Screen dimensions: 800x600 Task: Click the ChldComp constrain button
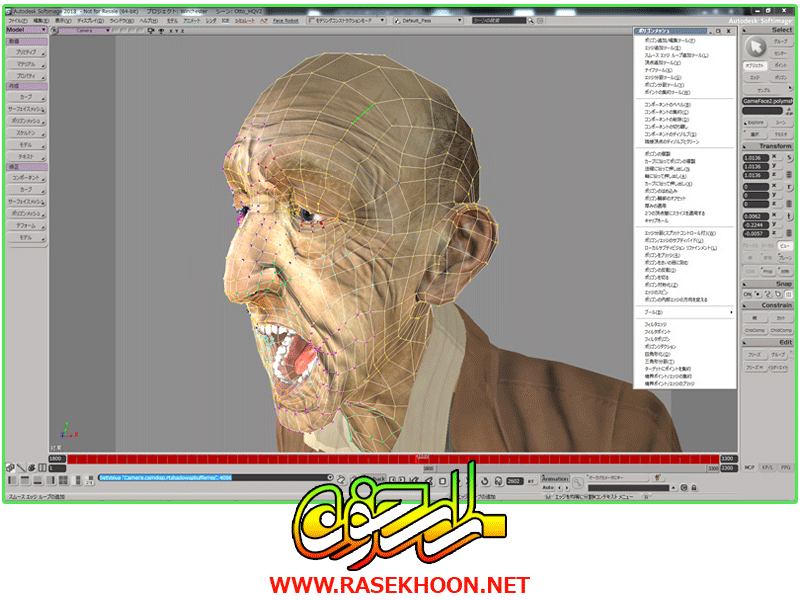click(781, 331)
